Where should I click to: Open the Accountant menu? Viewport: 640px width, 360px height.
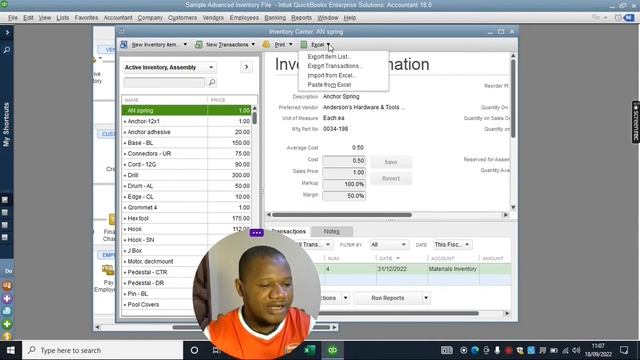[x=118, y=18]
